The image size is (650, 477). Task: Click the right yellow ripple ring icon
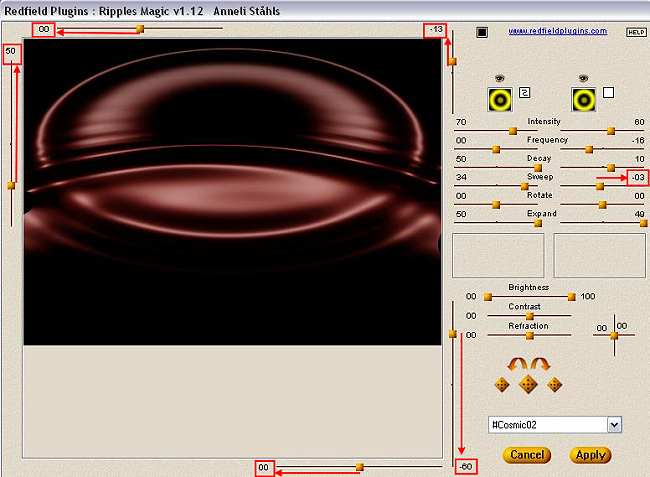pyautogui.click(x=584, y=98)
